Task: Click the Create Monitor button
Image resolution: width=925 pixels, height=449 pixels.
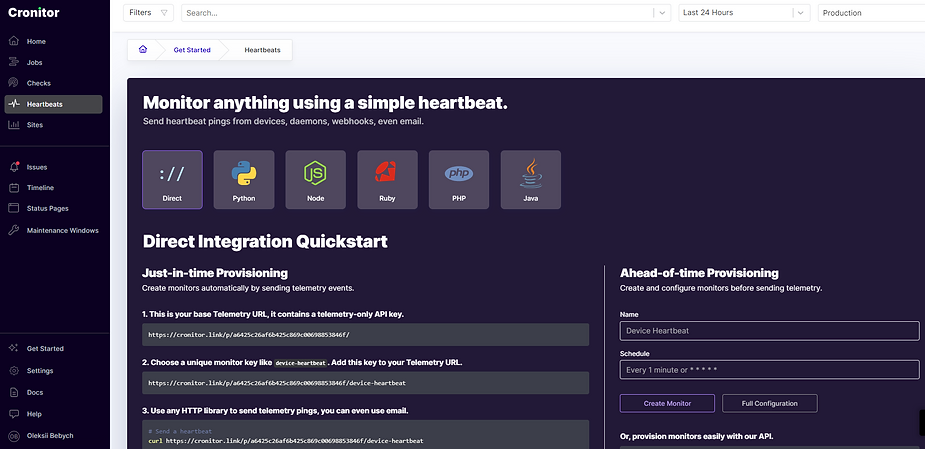Action: (667, 404)
